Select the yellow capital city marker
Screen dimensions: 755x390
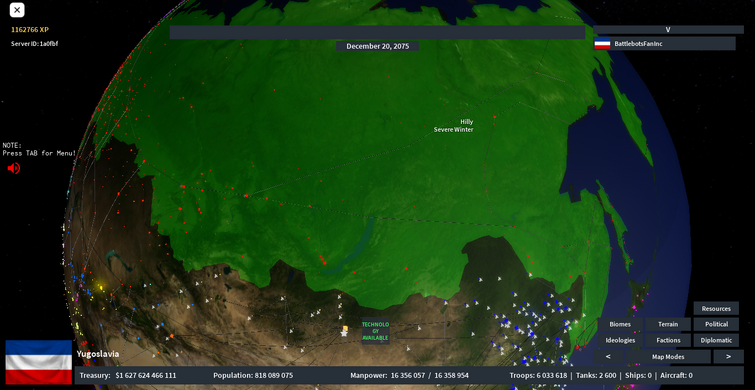[x=345, y=329]
